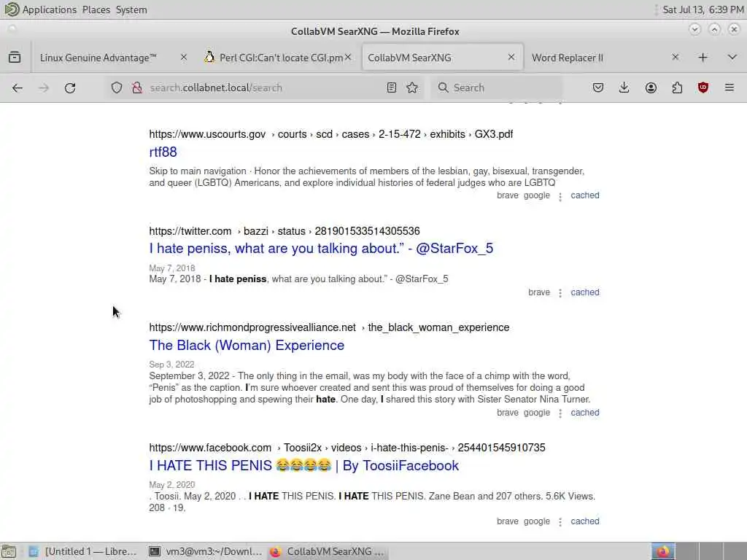Maximize window using title bar up-arrow button

click(714, 29)
